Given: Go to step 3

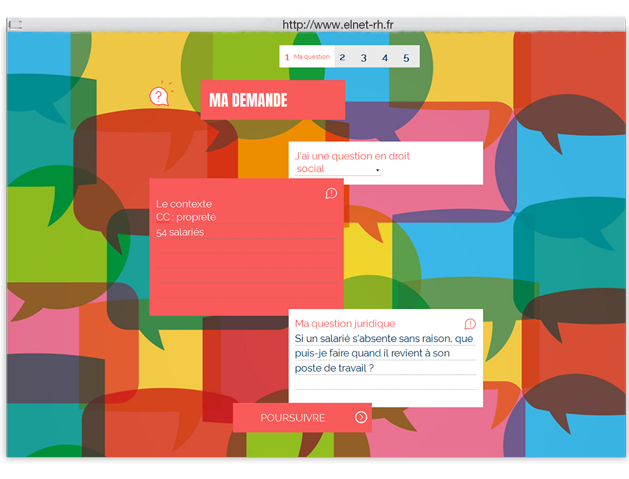Looking at the screenshot, I should click(x=363, y=58).
